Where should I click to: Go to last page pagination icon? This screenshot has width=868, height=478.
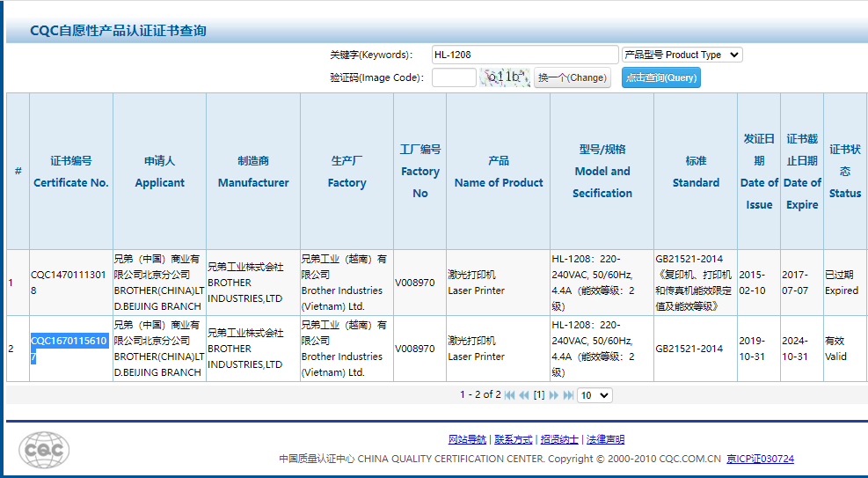(x=568, y=395)
